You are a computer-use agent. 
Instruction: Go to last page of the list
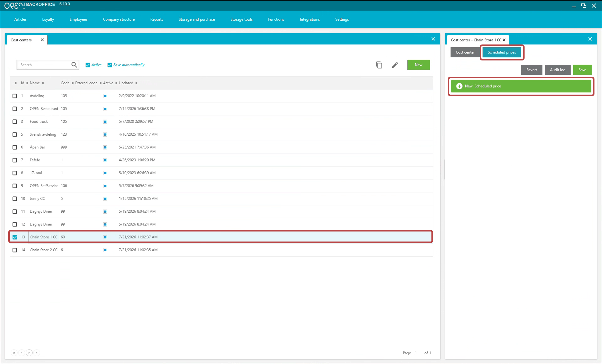click(37, 353)
